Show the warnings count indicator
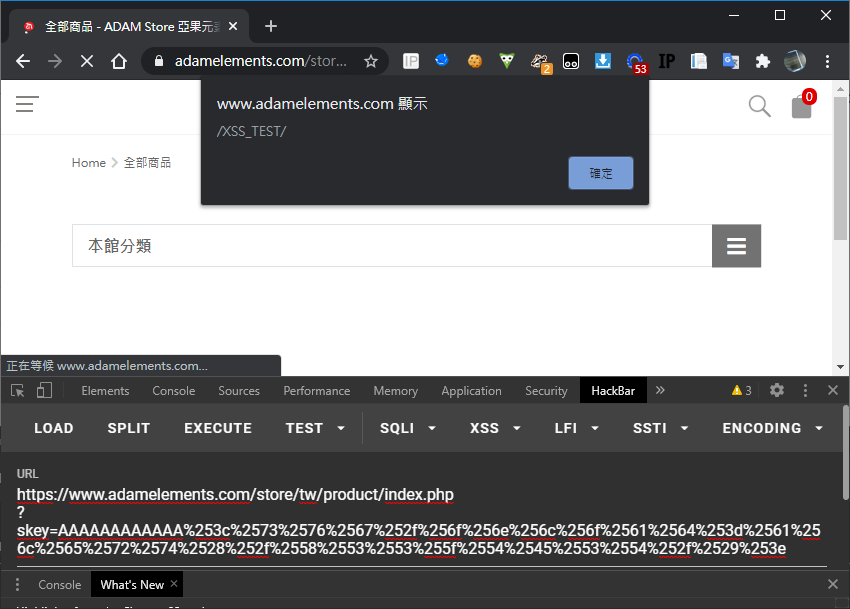 click(742, 390)
